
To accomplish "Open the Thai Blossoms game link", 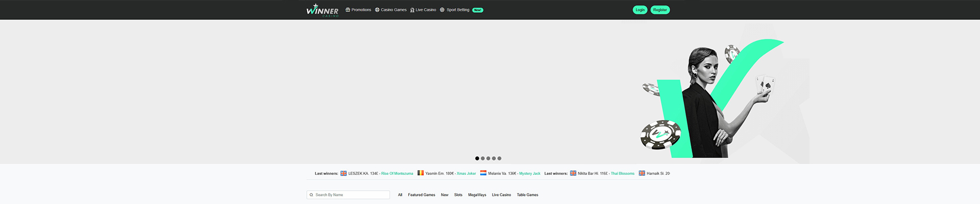I will click(x=623, y=173).
